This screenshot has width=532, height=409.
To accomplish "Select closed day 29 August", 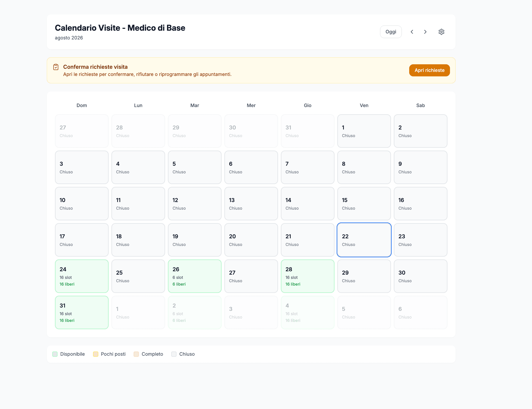I will (x=364, y=276).
